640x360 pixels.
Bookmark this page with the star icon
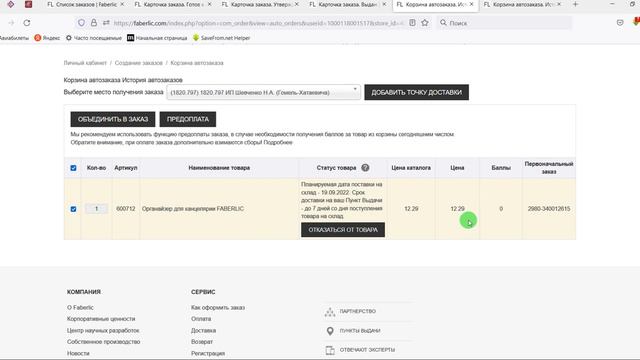tap(425, 23)
